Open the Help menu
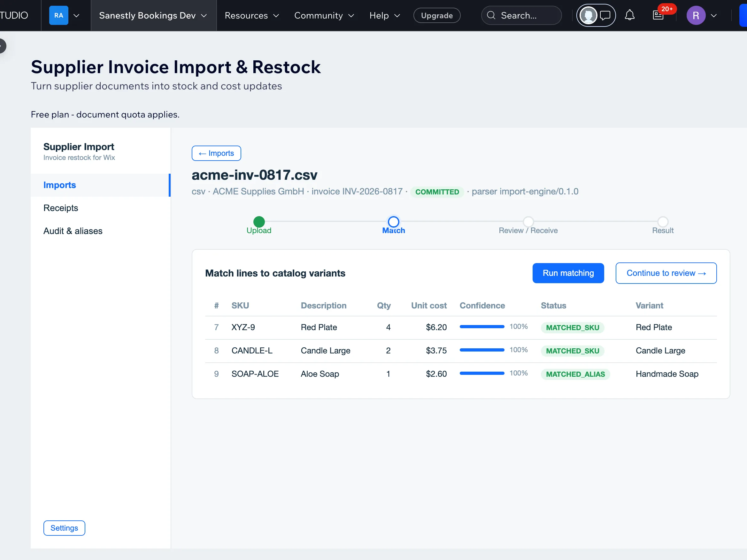 [x=385, y=16]
